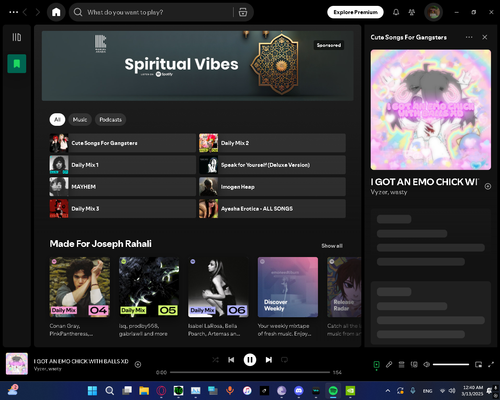Skip to next track

click(269, 360)
